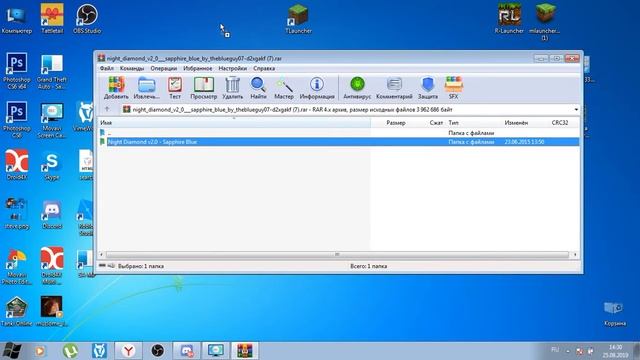The height and width of the screenshot is (360, 640).
Task: Select Night Diamond v2.0 - Sapphire Blue folder
Action: (x=339, y=142)
